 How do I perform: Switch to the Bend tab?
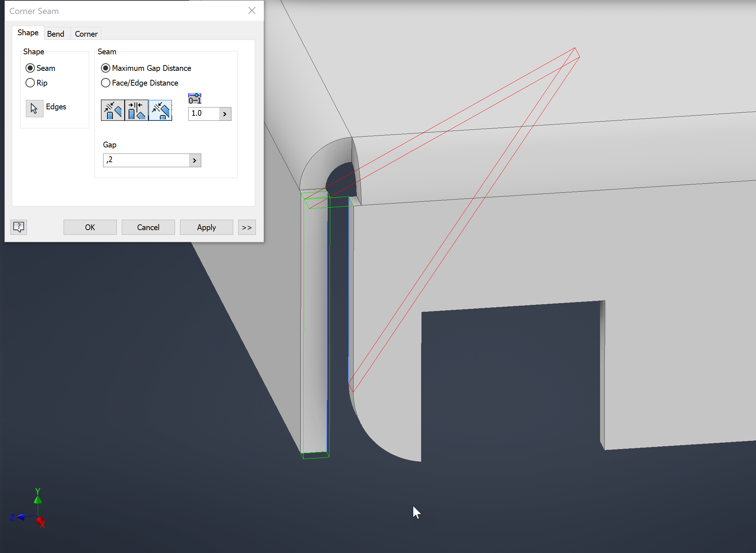point(56,34)
